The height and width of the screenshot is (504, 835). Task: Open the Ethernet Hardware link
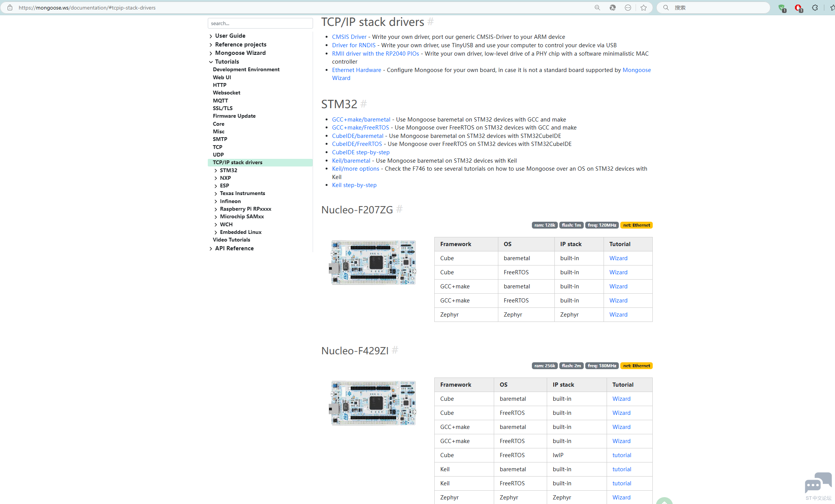(356, 70)
